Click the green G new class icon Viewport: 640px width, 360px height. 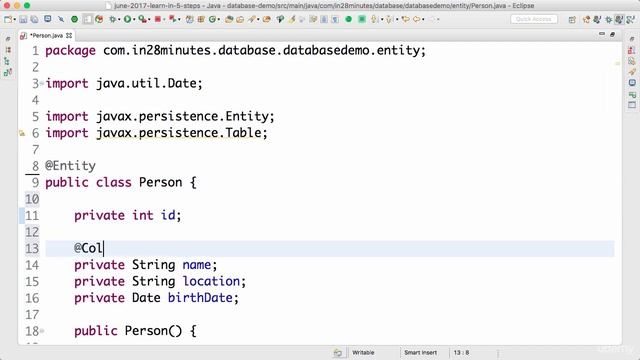click(212, 19)
